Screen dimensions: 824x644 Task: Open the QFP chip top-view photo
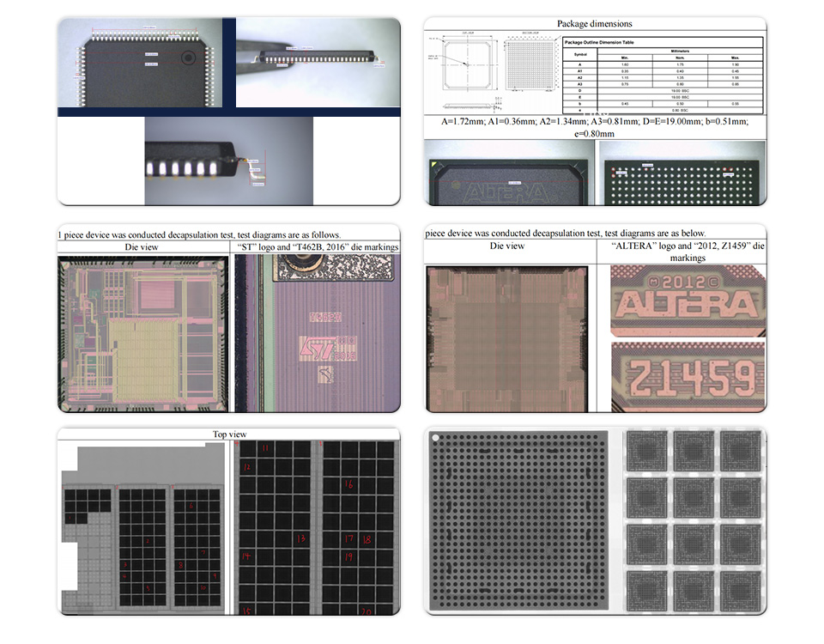(x=140, y=63)
